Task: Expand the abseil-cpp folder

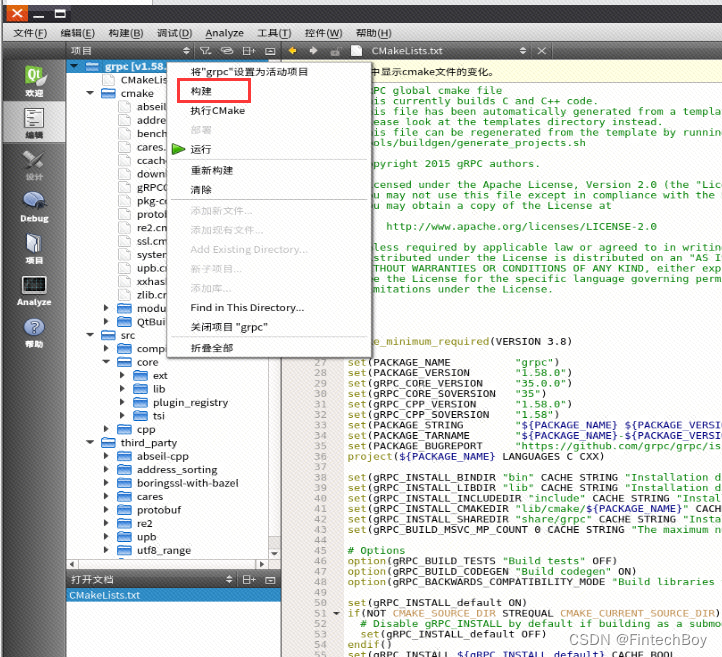Action: (x=106, y=456)
